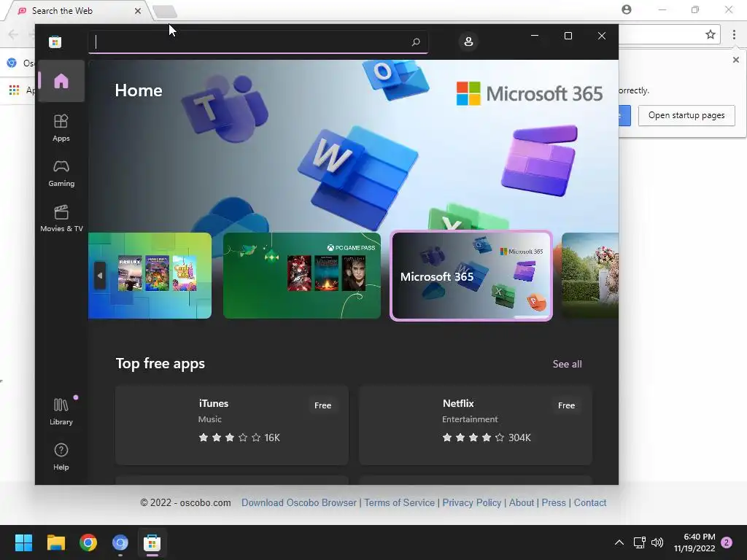This screenshot has width=747, height=560.
Task: Select the Search the Web browser tab
Action: click(76, 10)
